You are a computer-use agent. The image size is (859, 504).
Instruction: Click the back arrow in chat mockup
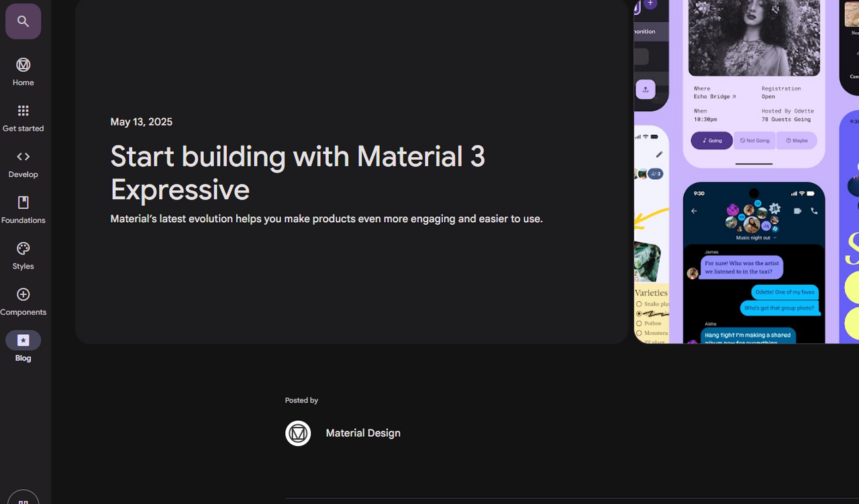694,211
